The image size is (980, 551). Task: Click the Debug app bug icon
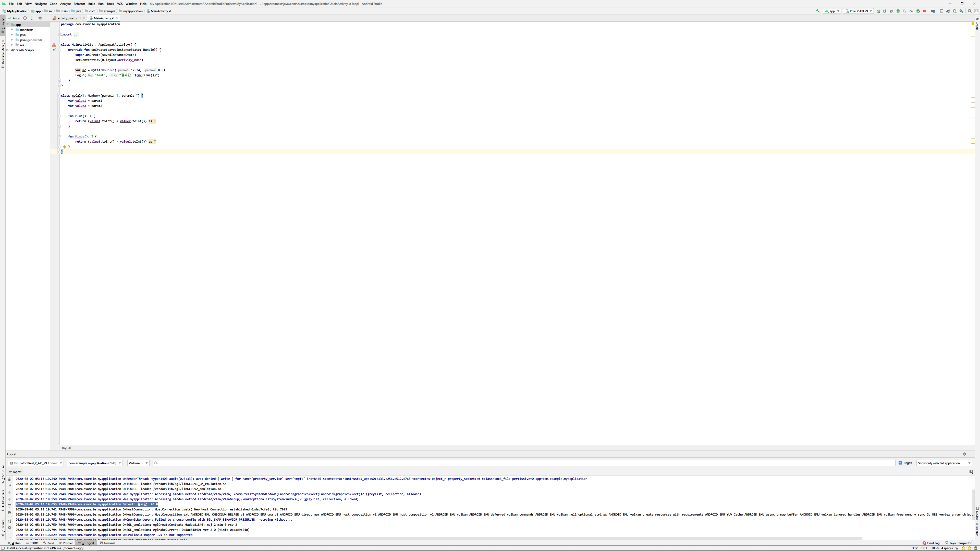898,11
